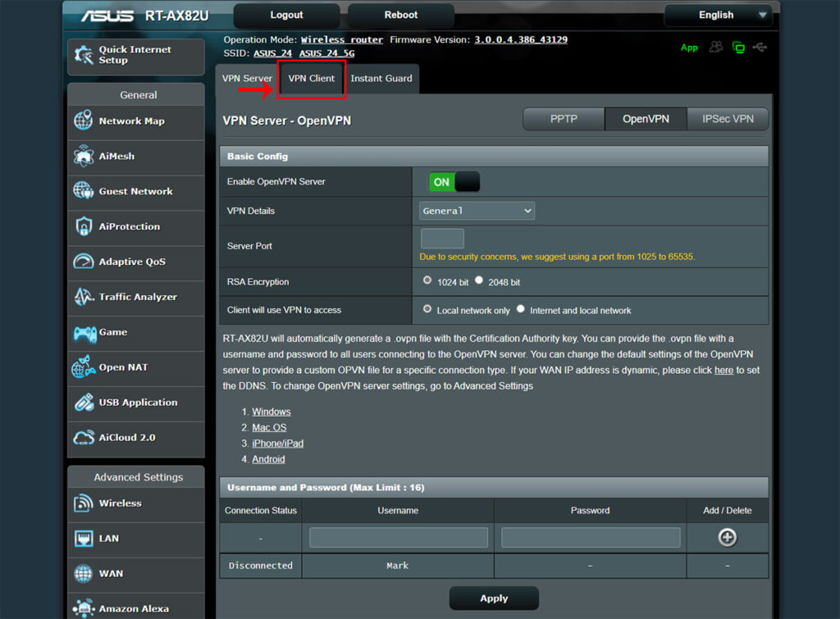Click the Server Port input field
This screenshot has width=840, height=619.
441,238
